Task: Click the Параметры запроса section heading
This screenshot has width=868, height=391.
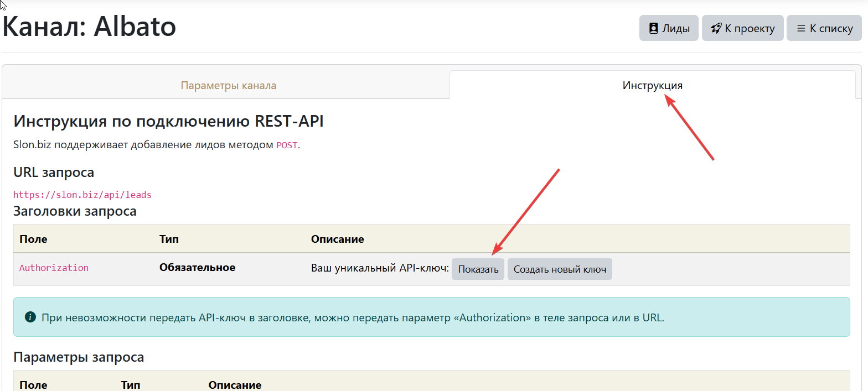Action: [79, 357]
